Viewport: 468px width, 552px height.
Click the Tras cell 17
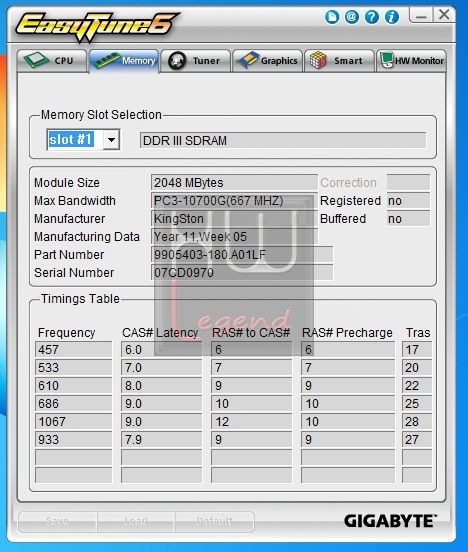pyautogui.click(x=417, y=350)
